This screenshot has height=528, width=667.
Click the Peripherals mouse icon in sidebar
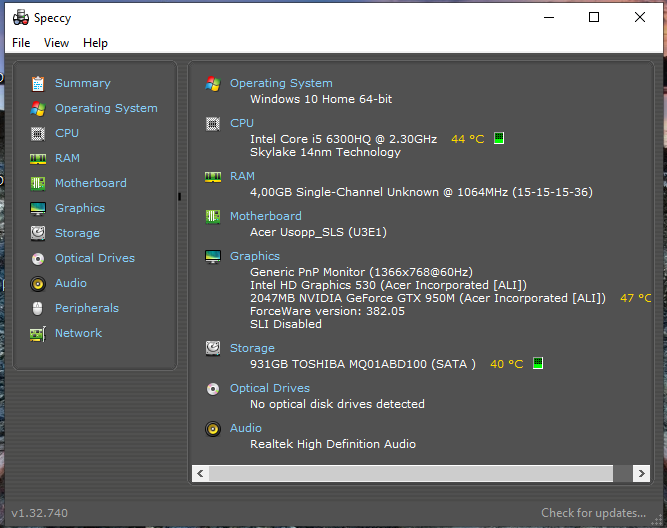(38, 309)
